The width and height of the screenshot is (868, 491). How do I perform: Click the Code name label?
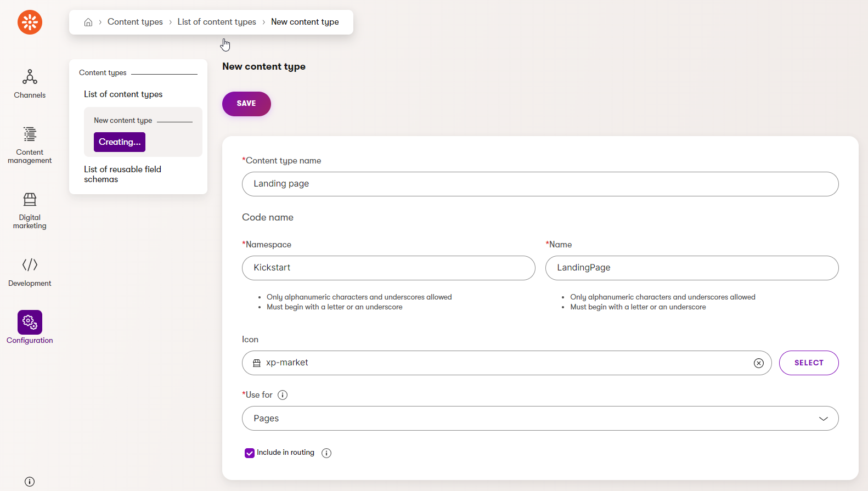(268, 217)
